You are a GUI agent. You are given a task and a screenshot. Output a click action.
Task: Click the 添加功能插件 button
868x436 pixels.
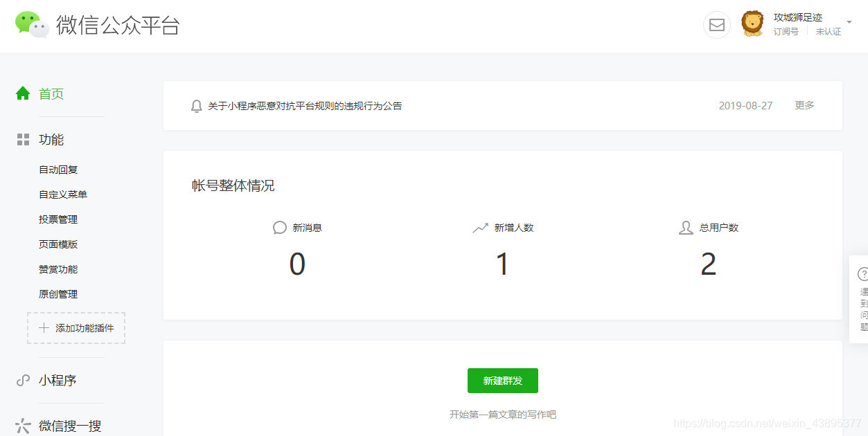76,328
